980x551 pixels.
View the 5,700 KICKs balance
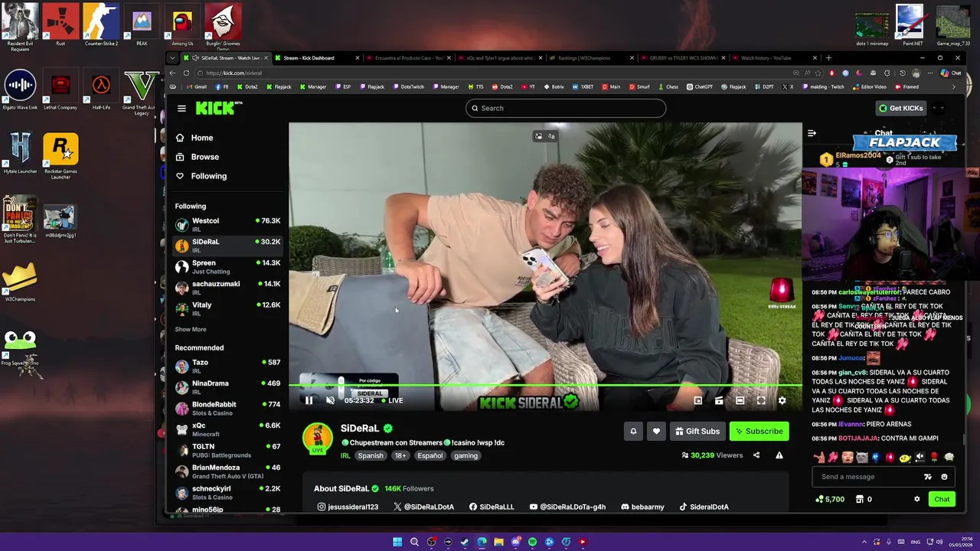[x=830, y=499]
